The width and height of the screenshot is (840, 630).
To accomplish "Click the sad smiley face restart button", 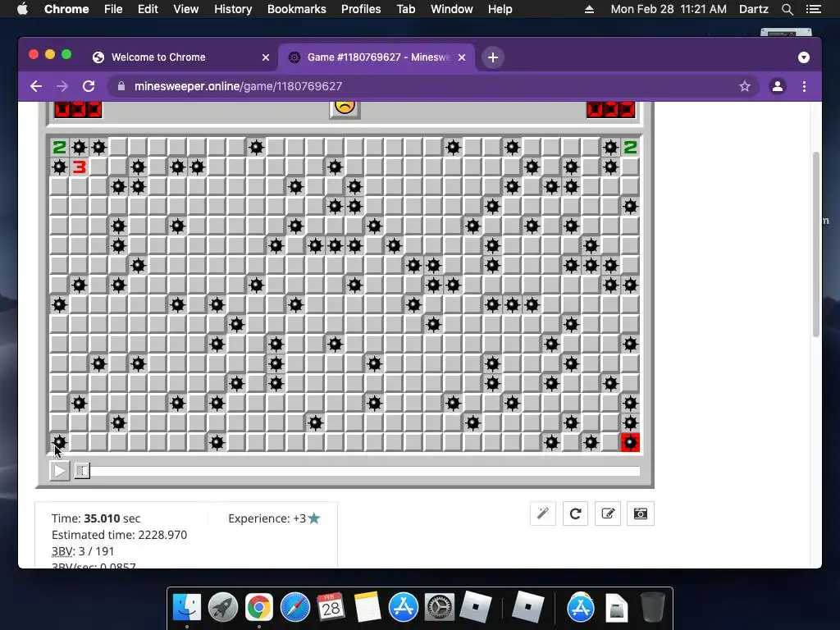I will pyautogui.click(x=345, y=107).
